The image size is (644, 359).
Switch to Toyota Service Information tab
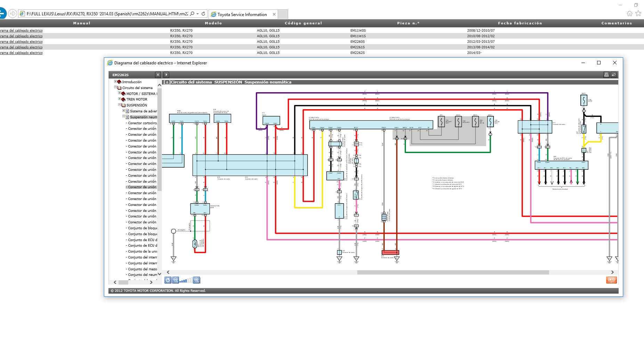pyautogui.click(x=242, y=14)
